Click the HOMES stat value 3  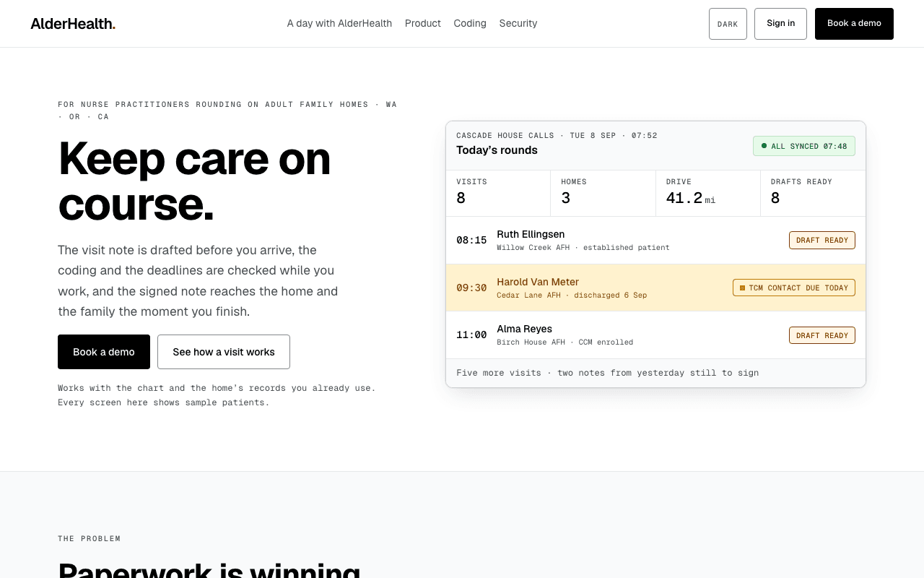566,198
